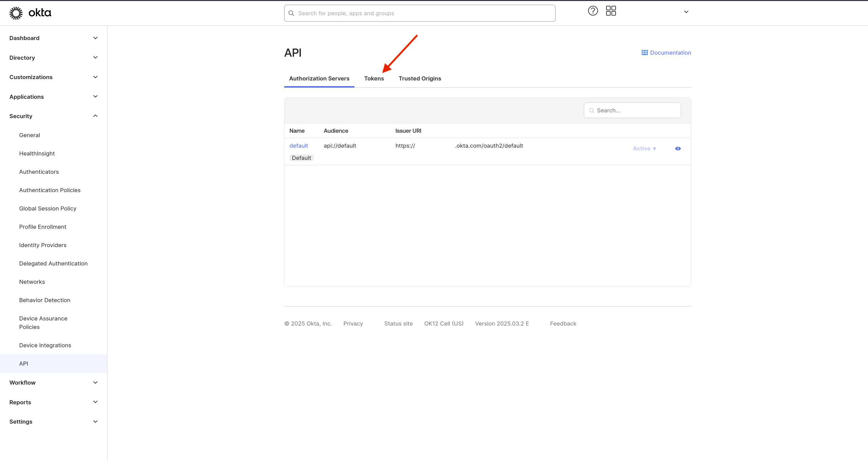Open Device Integrations
The height and width of the screenshot is (461, 868).
click(x=45, y=345)
